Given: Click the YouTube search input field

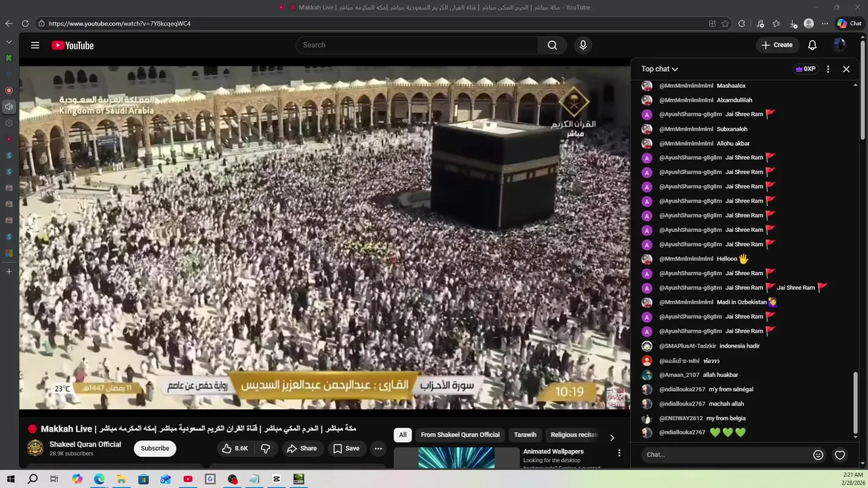Looking at the screenshot, I should 417,45.
